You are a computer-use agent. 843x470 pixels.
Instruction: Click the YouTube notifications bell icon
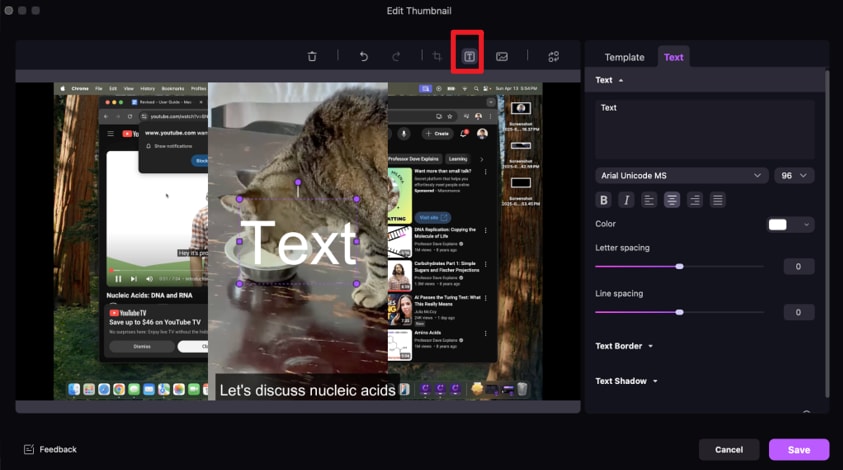coord(463,133)
